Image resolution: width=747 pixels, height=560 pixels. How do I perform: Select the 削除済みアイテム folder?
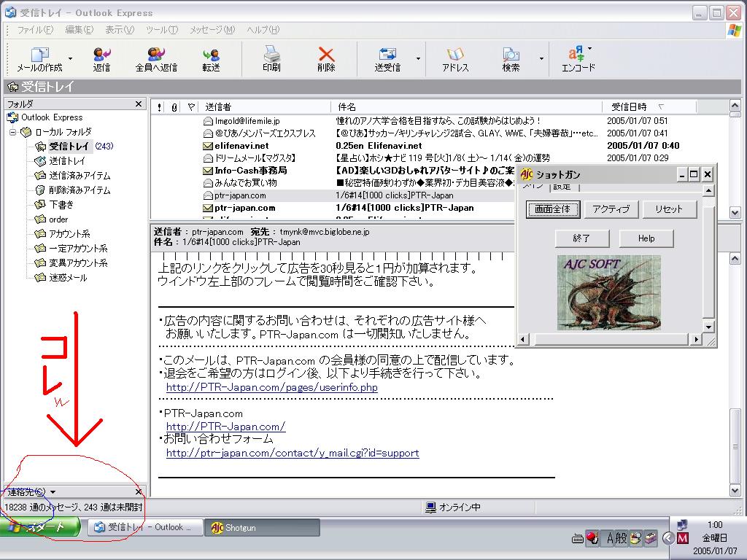click(x=73, y=190)
